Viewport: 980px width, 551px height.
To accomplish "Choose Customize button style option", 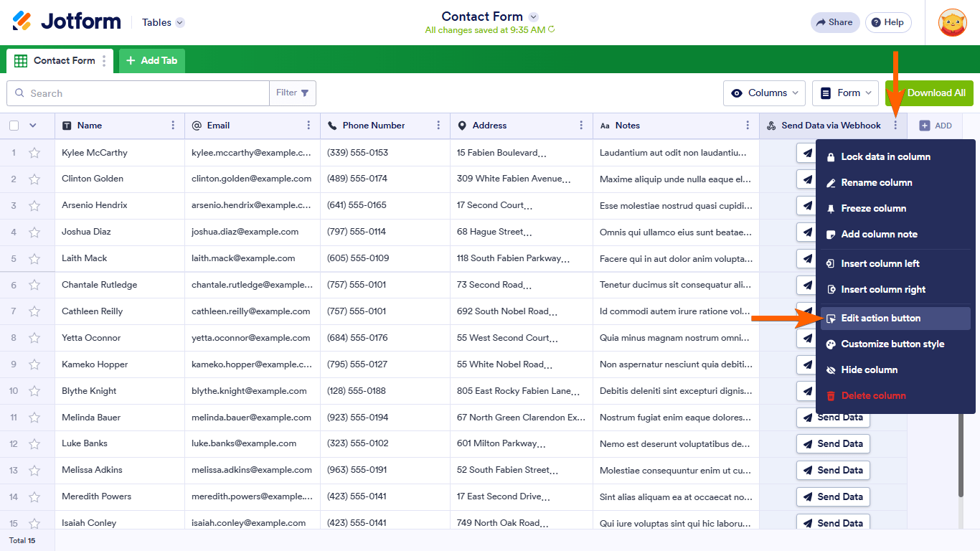I will [892, 344].
